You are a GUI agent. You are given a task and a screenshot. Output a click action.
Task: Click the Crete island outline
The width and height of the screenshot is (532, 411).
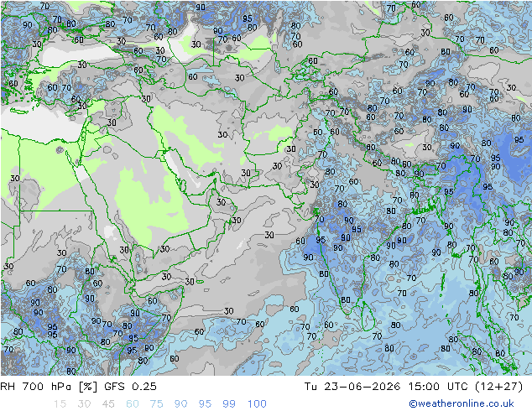[x=19, y=112]
